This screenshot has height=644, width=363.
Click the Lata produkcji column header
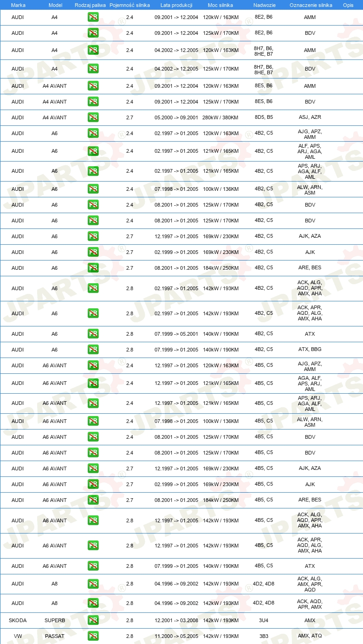pos(176,5)
